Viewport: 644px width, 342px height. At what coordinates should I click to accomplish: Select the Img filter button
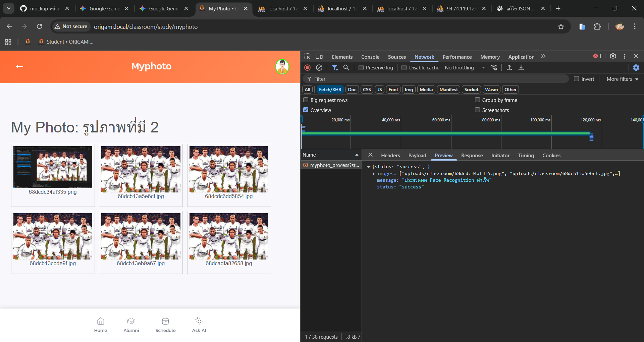tap(409, 90)
